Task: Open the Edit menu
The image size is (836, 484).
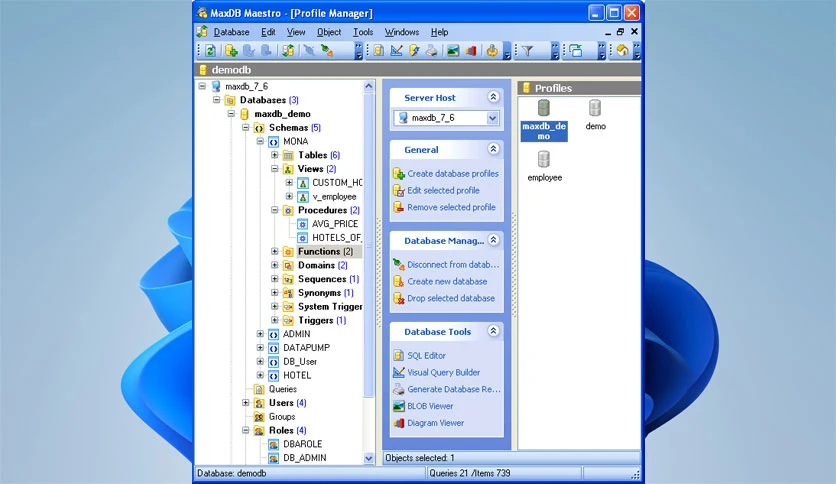Action: click(x=268, y=32)
